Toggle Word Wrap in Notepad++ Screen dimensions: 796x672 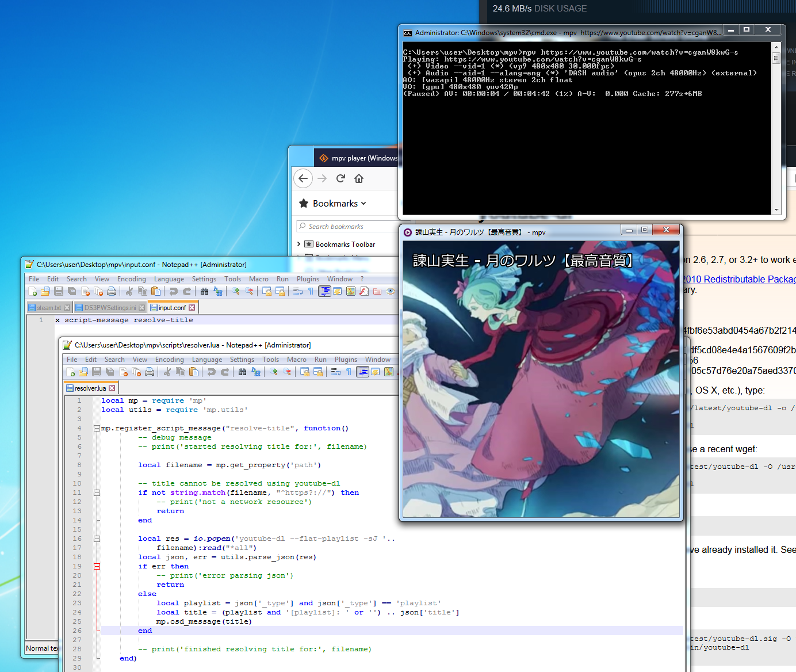pos(336,372)
